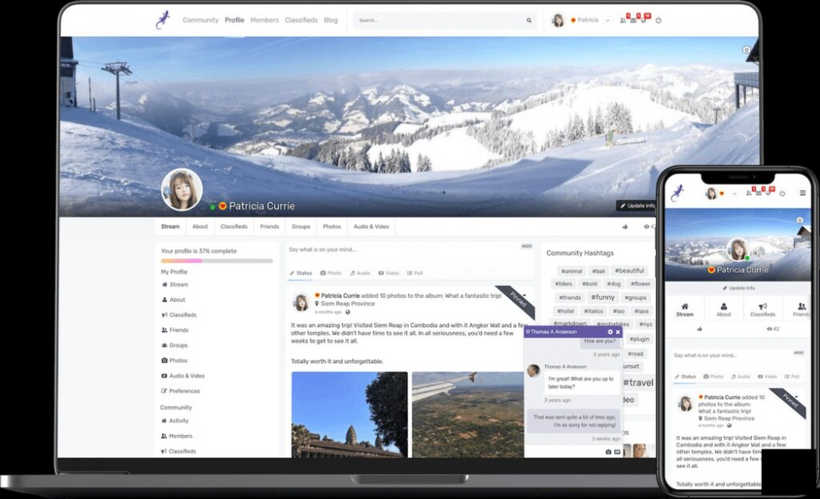This screenshot has width=820, height=499.
Task: Click the profile completion progress bar
Action: tap(216, 261)
